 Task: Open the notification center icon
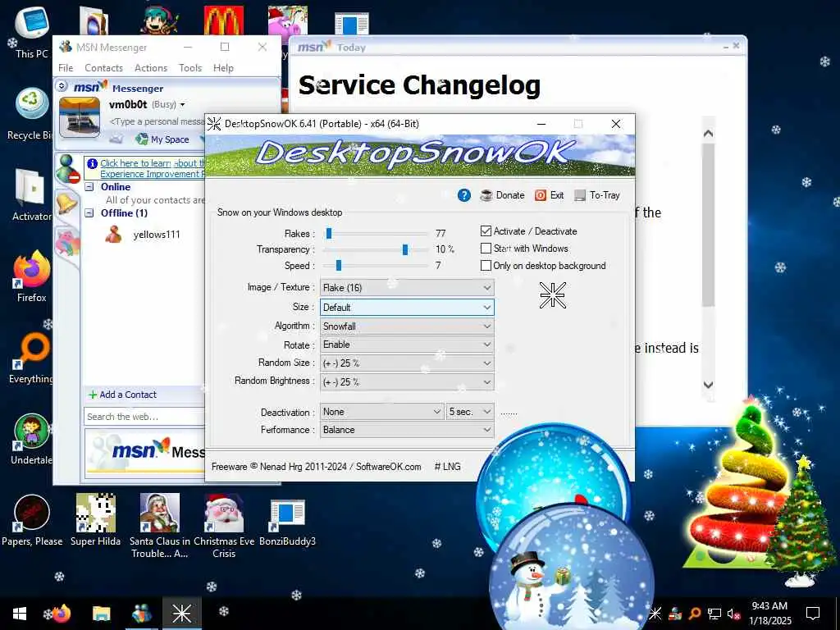pos(813,614)
